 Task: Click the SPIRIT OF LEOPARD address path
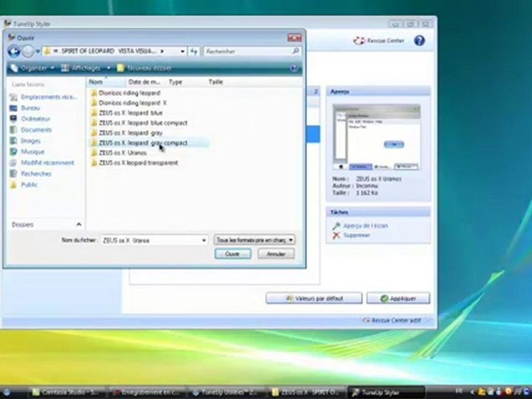(x=109, y=51)
